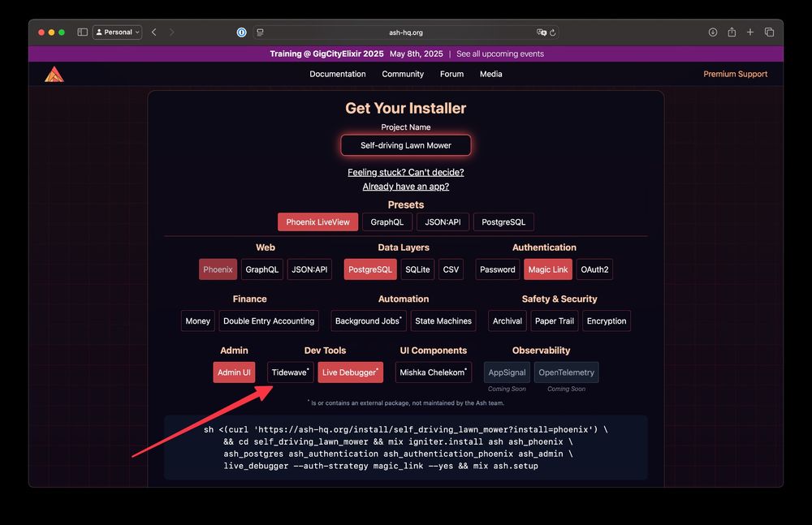Toggle Magic Link authentication
The height and width of the screenshot is (525, 812).
(x=548, y=269)
